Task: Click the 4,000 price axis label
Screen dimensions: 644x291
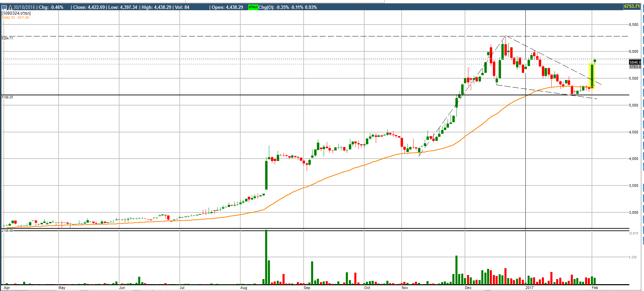Action: [633, 159]
